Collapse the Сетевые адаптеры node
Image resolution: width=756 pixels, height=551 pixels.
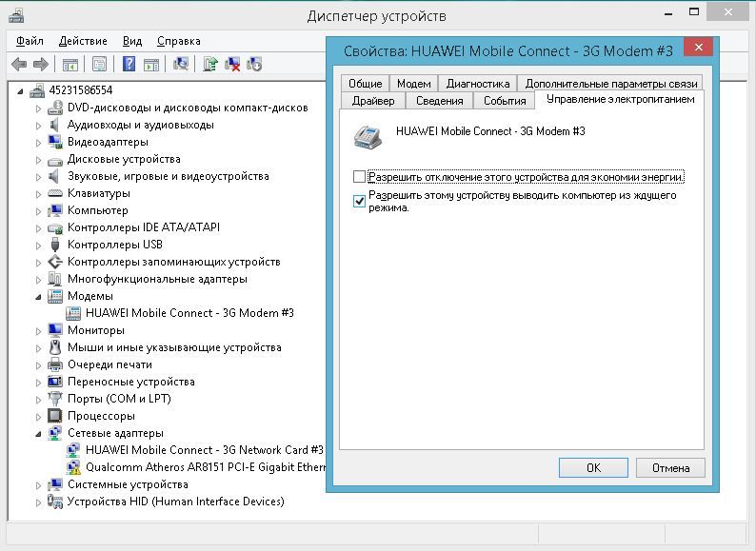click(x=39, y=433)
